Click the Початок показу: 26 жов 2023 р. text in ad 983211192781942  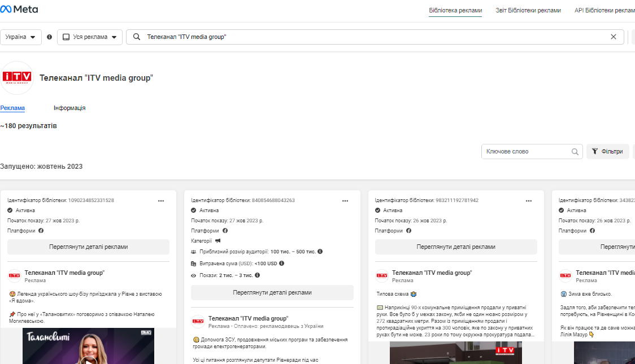pos(411,221)
